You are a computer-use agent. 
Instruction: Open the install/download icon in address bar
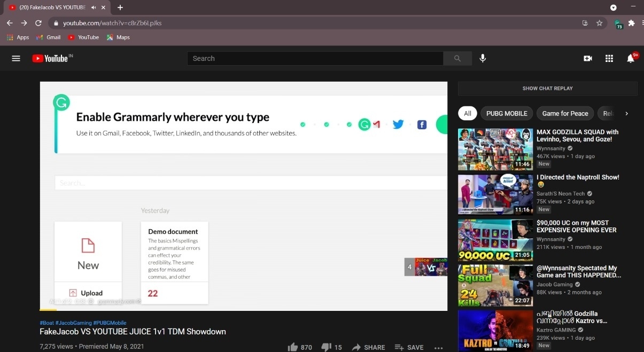pyautogui.click(x=585, y=23)
